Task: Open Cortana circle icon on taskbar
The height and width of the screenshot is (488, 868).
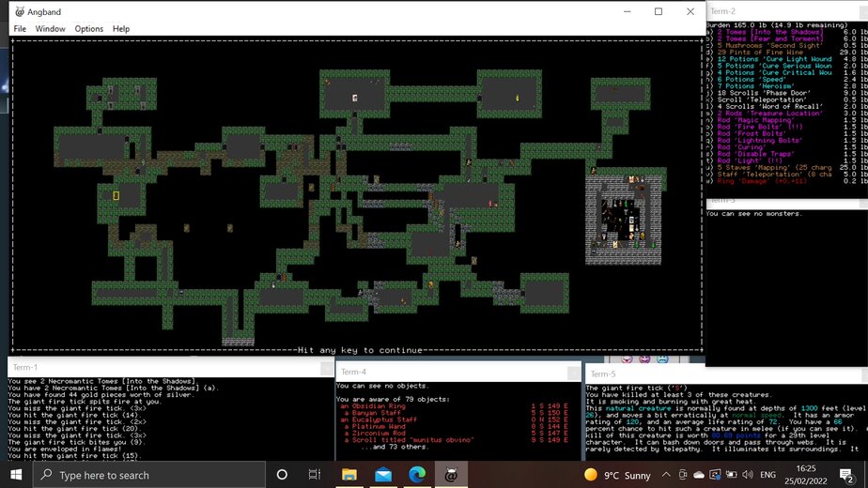Action: pos(282,475)
